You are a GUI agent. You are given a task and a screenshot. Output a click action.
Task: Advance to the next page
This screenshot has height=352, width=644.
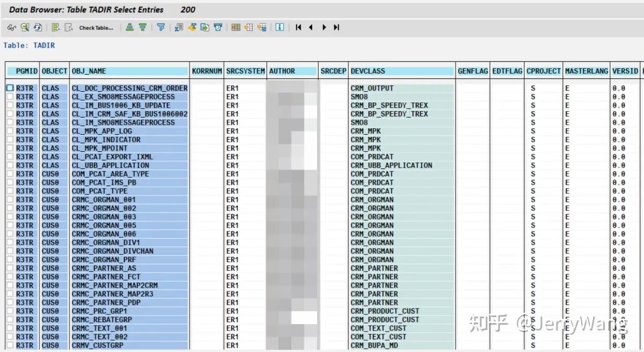[x=324, y=27]
